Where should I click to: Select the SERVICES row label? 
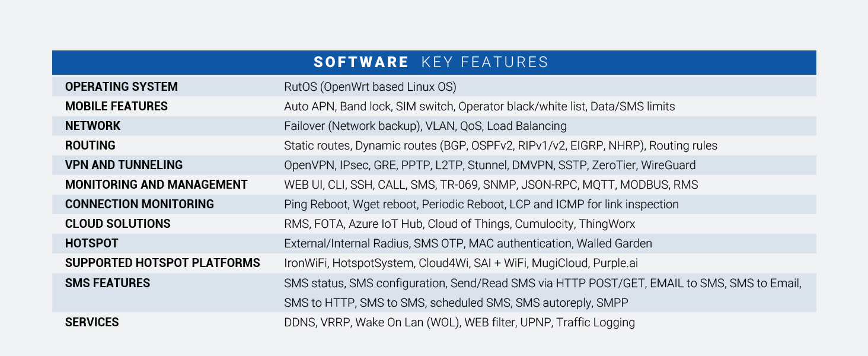92,322
